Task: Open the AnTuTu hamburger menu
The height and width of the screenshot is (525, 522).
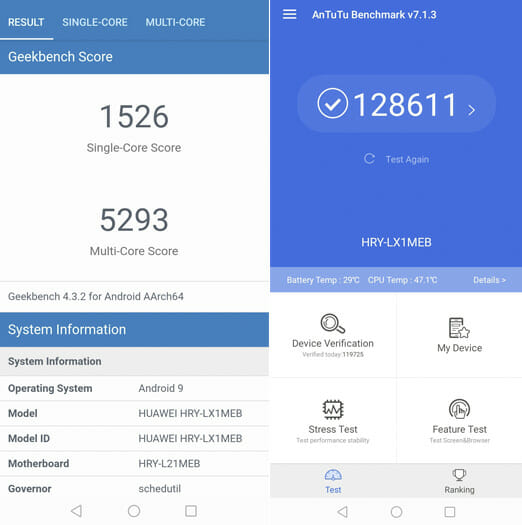Action: point(289,14)
